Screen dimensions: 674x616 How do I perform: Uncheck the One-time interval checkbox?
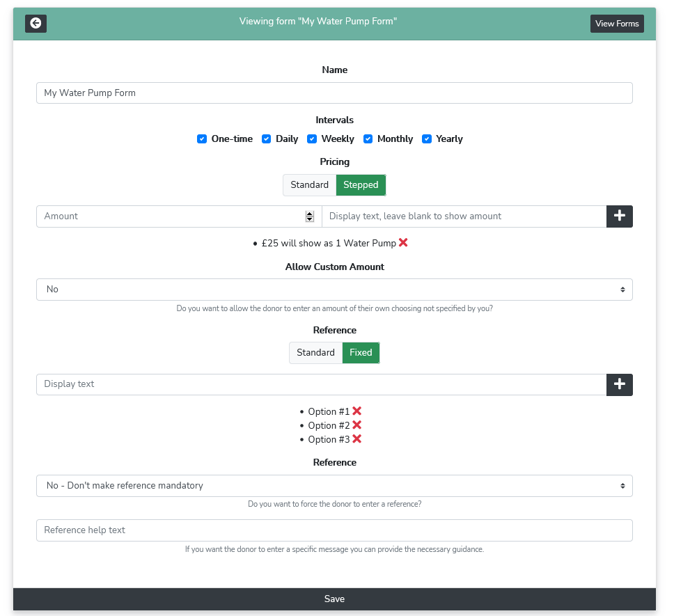click(202, 139)
